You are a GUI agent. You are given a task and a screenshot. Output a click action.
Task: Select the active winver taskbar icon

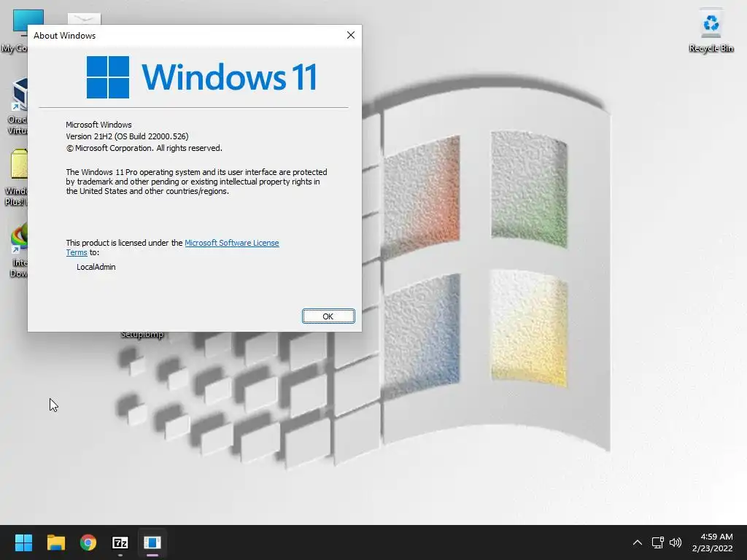tap(152, 542)
